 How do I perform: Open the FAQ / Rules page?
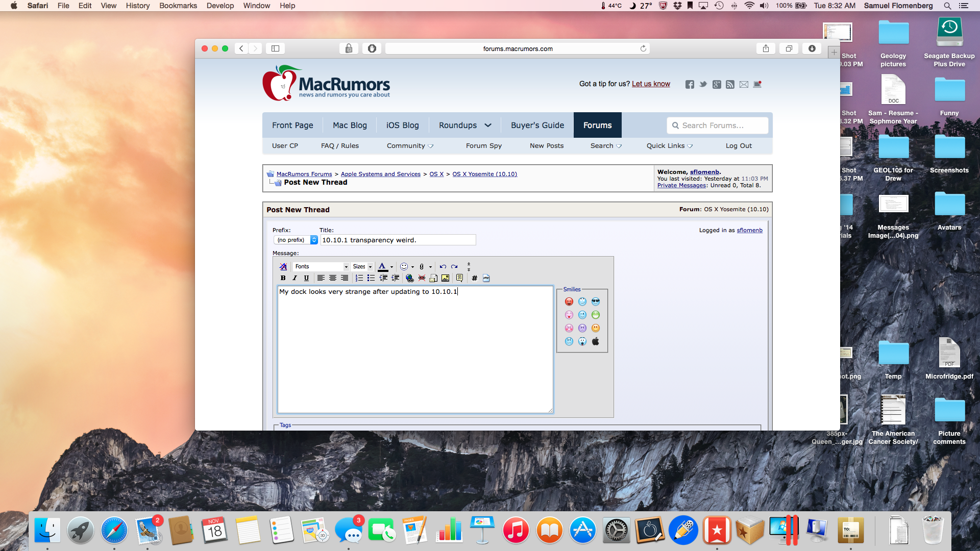(x=339, y=145)
